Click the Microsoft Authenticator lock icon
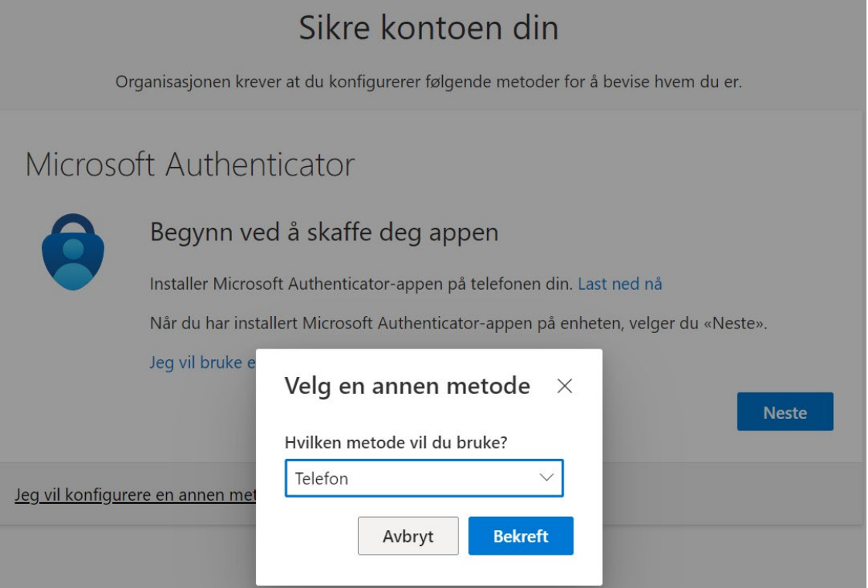This screenshot has height=588, width=868. [x=73, y=252]
